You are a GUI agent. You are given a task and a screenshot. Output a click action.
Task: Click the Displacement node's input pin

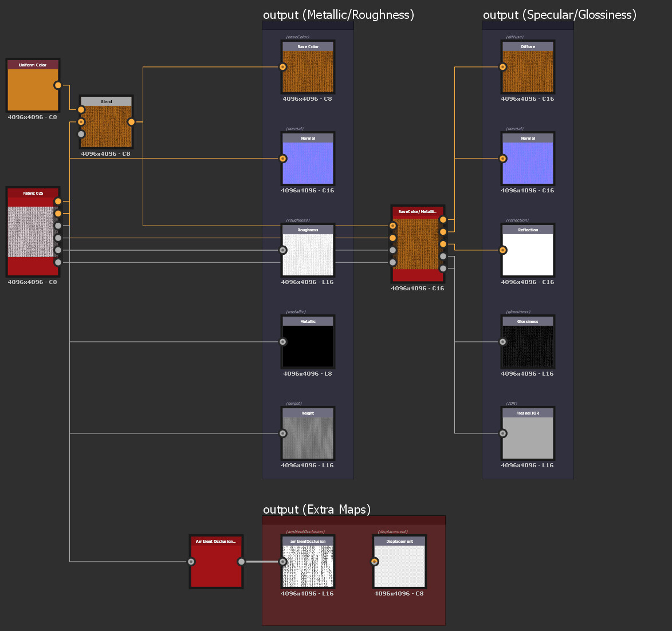pyautogui.click(x=374, y=562)
